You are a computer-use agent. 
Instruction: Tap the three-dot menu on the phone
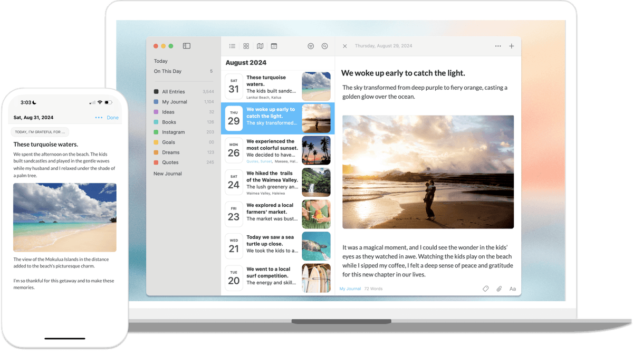(x=99, y=118)
